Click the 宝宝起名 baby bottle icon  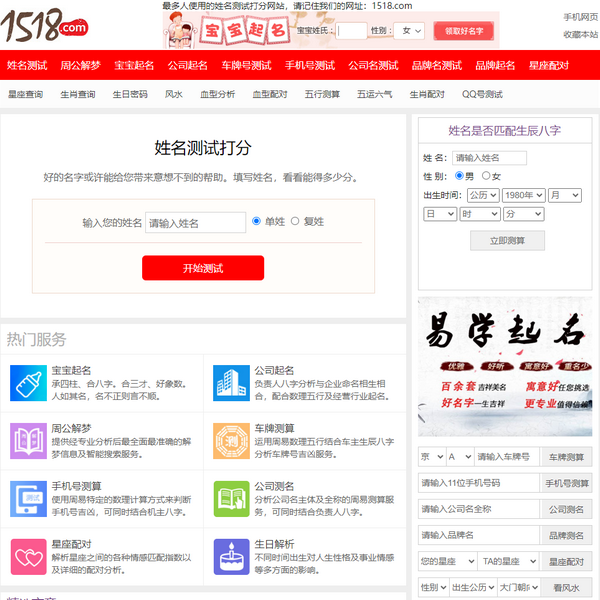(26, 381)
